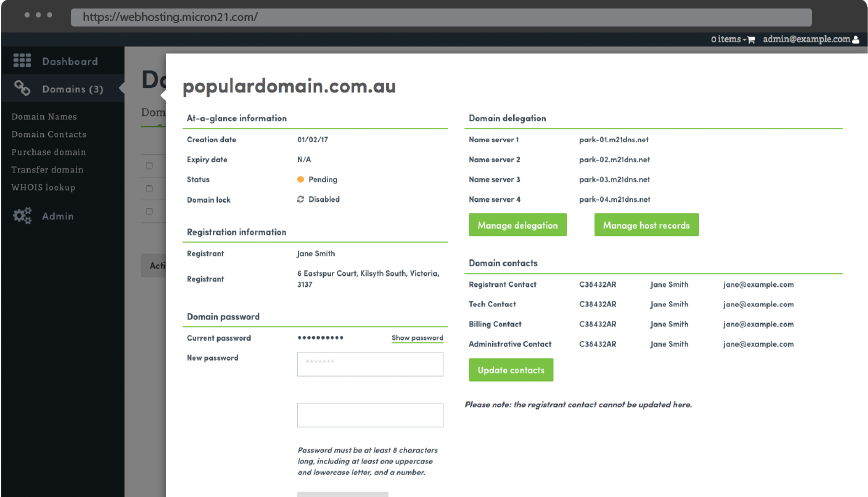Image resolution: width=868 pixels, height=497 pixels.
Task: Click Registrant Contact email jane@example.com
Action: (x=758, y=284)
